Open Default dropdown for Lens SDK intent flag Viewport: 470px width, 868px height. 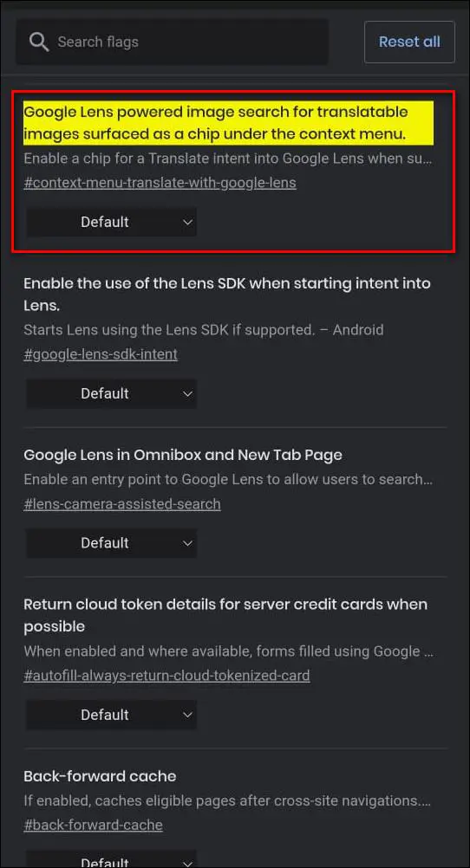(x=111, y=393)
